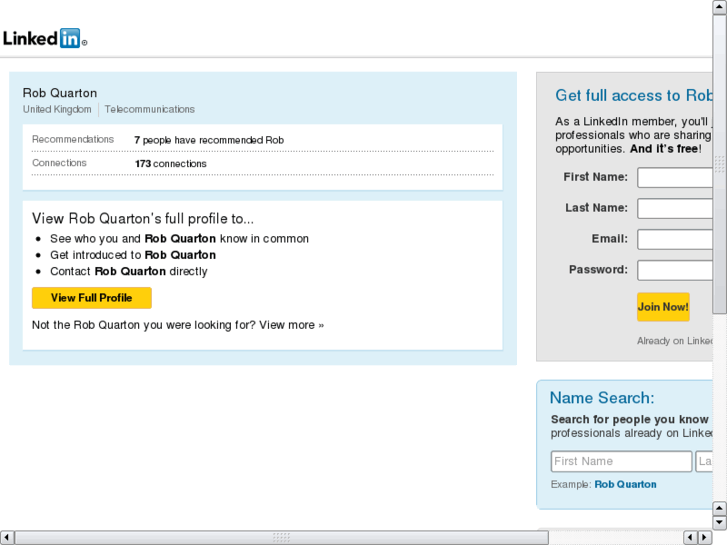727x545 pixels.
Task: Focus the First Name signup field
Action: (675, 177)
